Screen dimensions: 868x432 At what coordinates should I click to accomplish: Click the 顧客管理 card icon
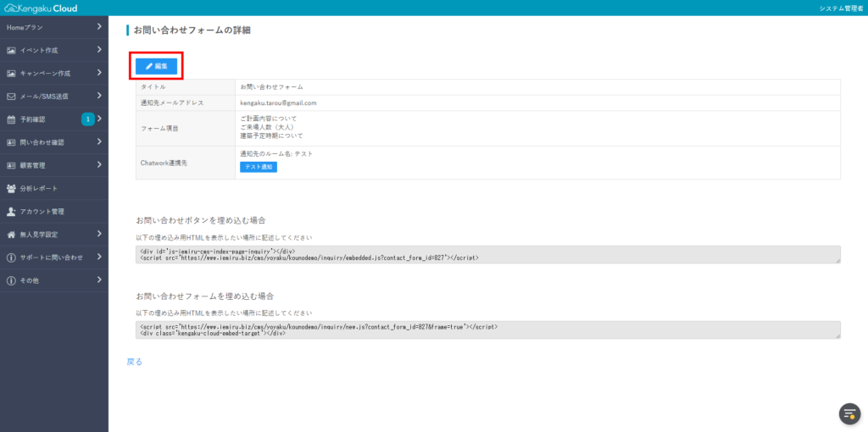[11, 165]
